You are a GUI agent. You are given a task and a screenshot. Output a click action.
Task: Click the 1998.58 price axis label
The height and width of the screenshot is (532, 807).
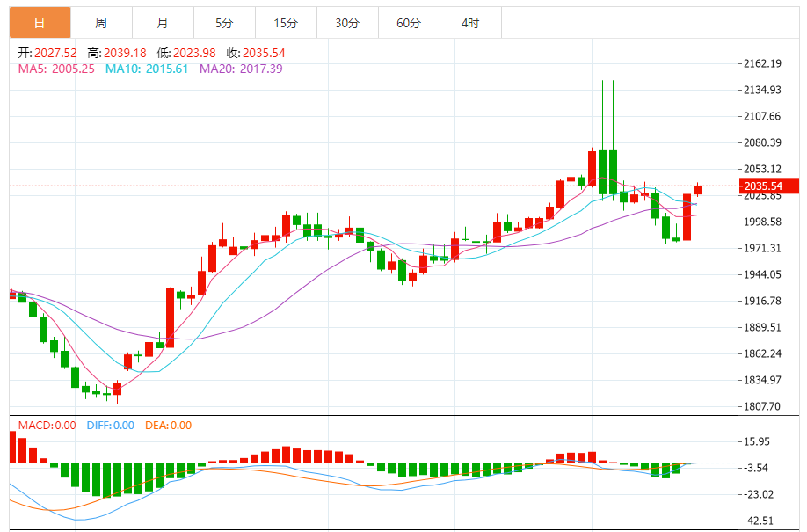tap(762, 222)
